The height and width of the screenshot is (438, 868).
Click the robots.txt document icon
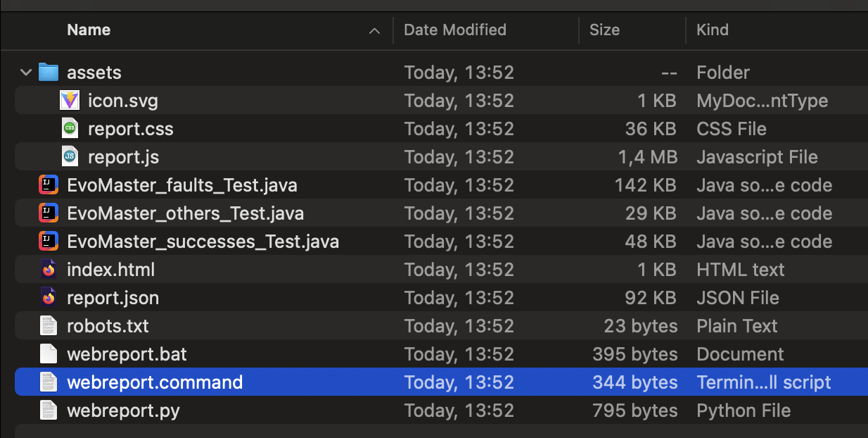(x=48, y=326)
